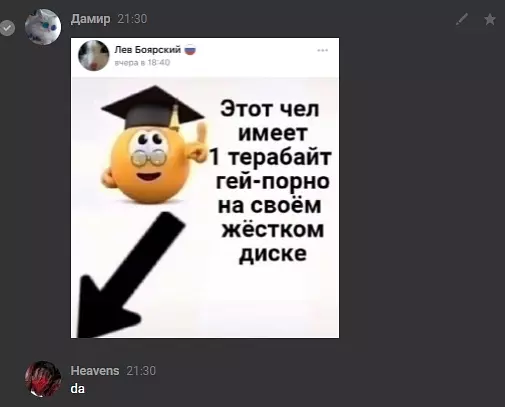Image resolution: width=505 pixels, height=407 pixels.
Task: Open Дамир's avatar profile picture
Action: click(x=43, y=27)
